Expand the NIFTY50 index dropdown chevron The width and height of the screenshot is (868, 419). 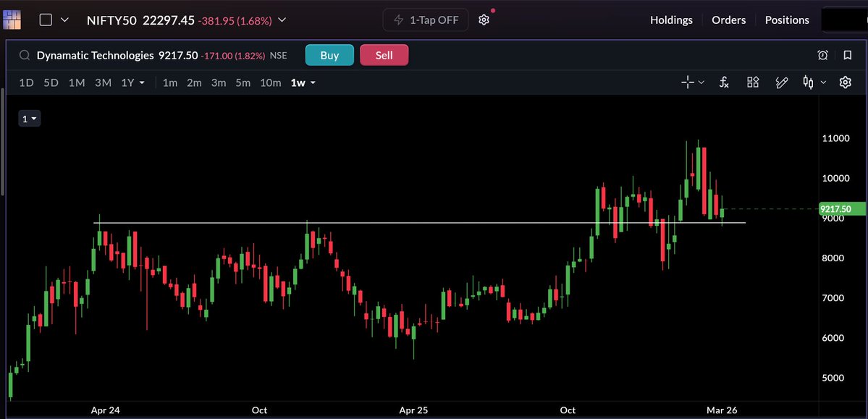pos(282,20)
